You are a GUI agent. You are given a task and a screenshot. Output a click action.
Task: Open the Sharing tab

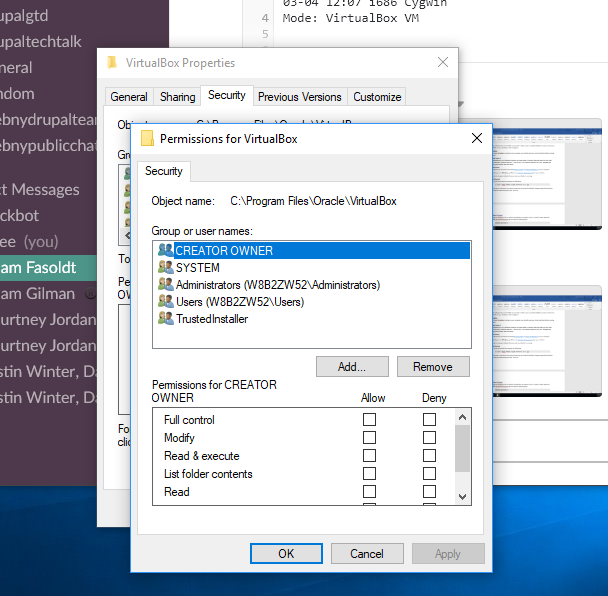pos(178,97)
